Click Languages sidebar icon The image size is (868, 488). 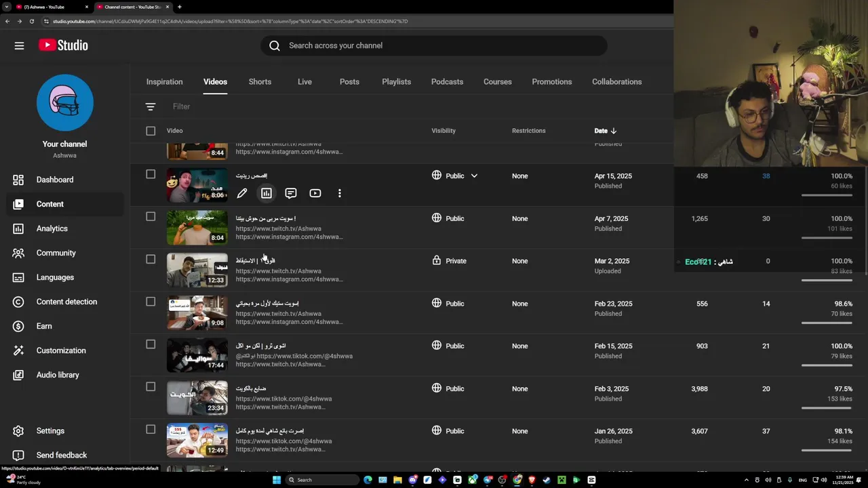click(x=18, y=277)
